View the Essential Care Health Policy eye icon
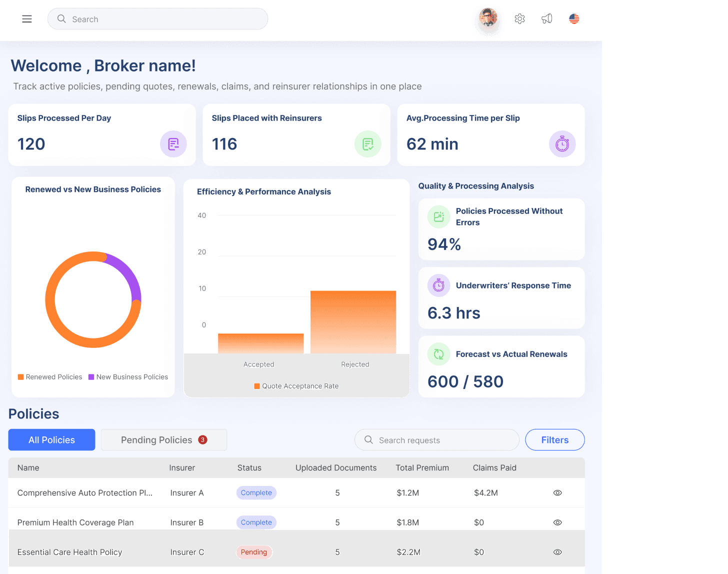 pyautogui.click(x=557, y=552)
